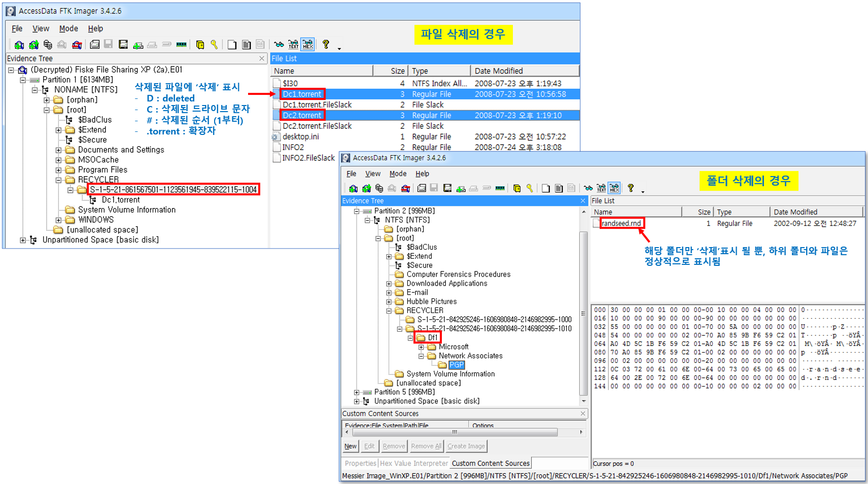Click Capture Memory icon in back window

pyautogui.click(x=181, y=45)
